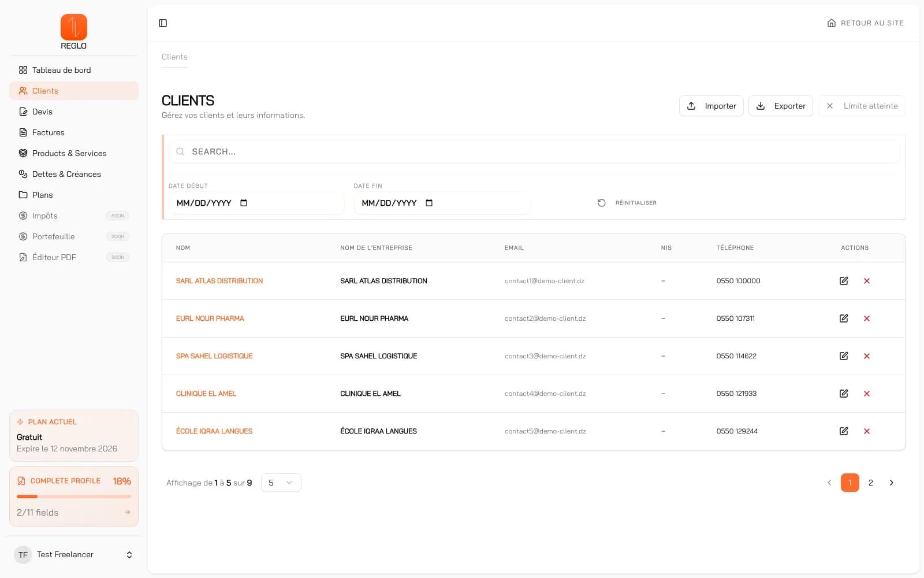
Task: Click Clients breadcrumb tab
Action: click(x=174, y=57)
